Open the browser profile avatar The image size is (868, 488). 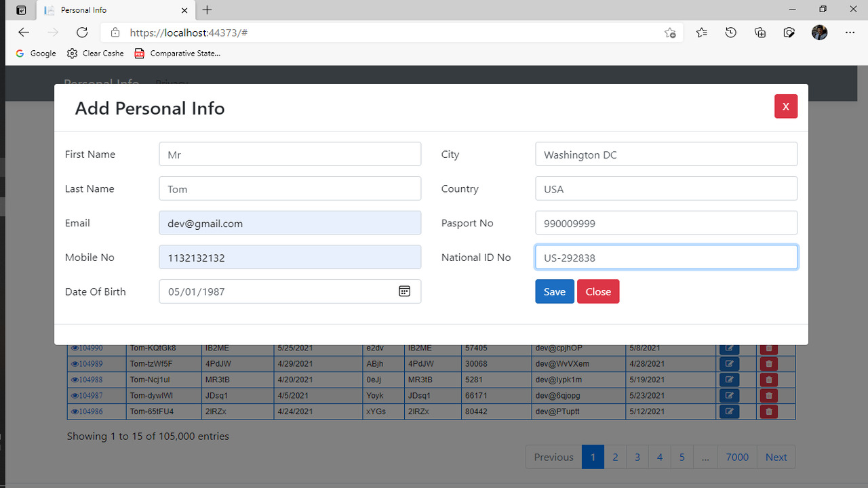point(819,32)
